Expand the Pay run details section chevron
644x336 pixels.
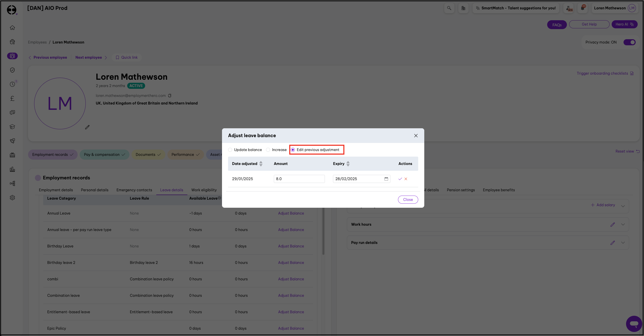click(x=623, y=243)
